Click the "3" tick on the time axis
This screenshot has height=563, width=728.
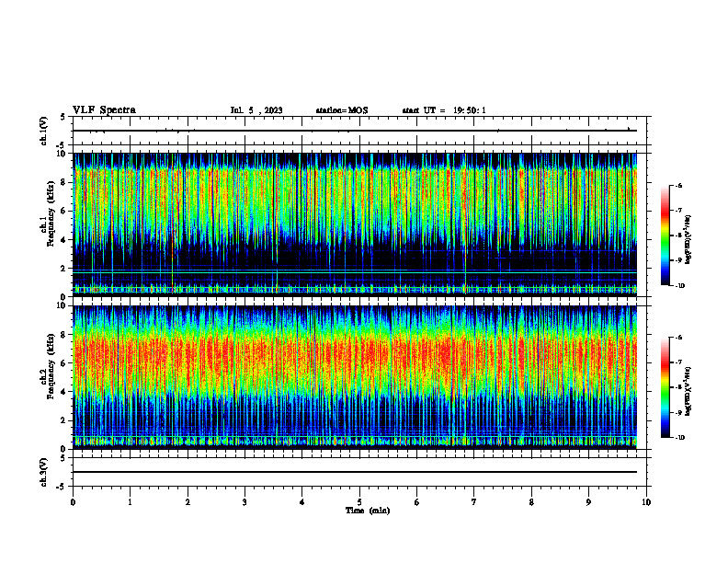245,502
